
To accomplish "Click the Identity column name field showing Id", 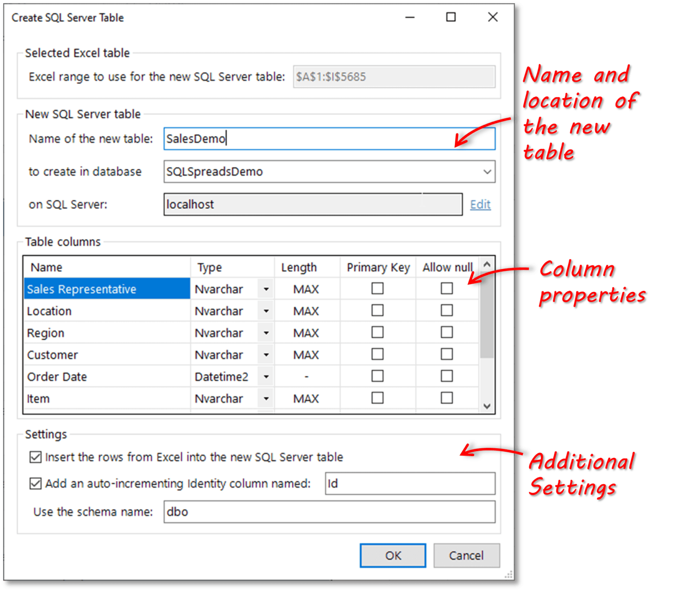I will [x=409, y=483].
